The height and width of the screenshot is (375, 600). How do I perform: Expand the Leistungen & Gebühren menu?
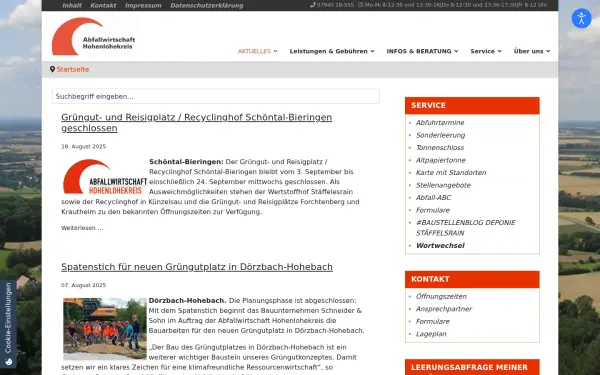tap(332, 51)
